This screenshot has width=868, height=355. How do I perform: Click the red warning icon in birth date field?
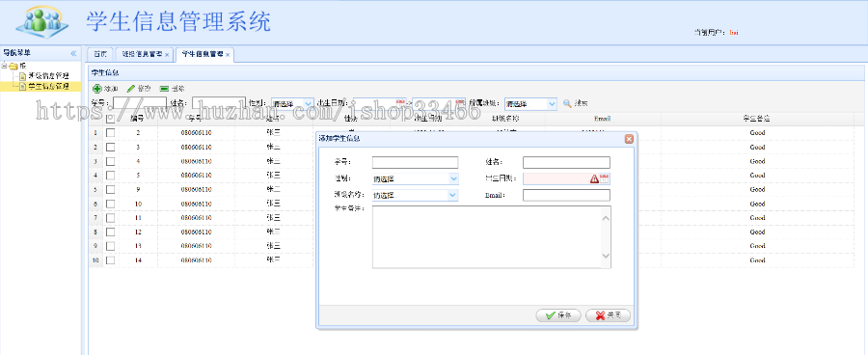tap(594, 178)
